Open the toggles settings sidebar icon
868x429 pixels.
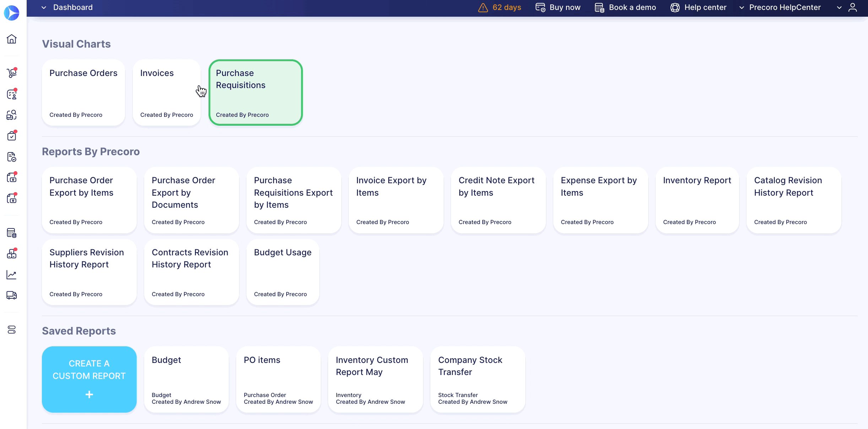(12, 330)
